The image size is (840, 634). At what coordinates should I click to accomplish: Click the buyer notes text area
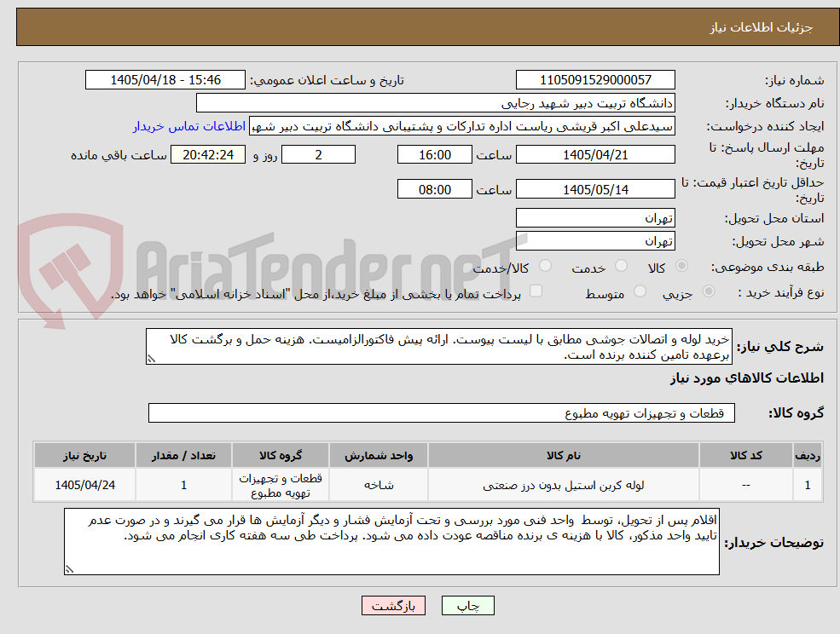tap(391, 542)
